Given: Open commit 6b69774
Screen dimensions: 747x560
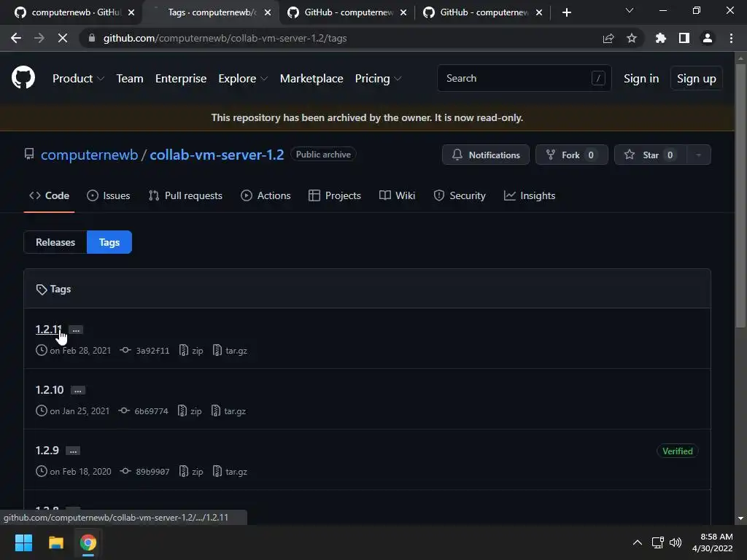Looking at the screenshot, I should tap(151, 411).
